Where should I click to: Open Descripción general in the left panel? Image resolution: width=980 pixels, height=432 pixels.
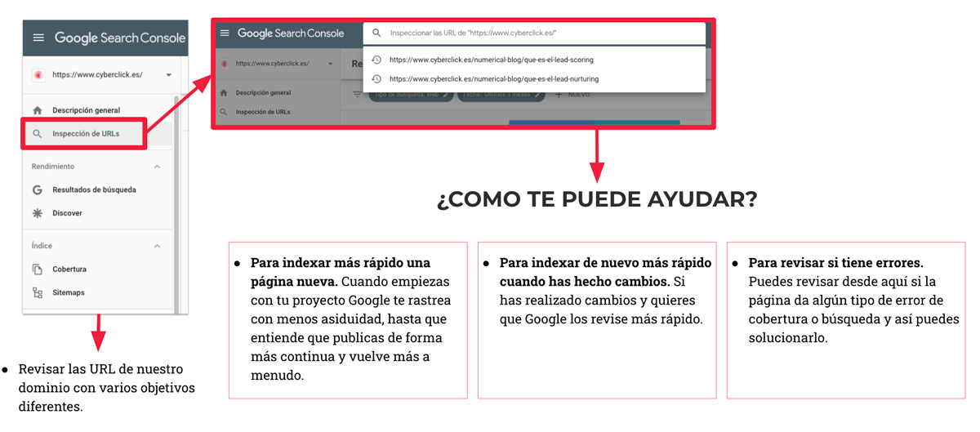pos(87,110)
